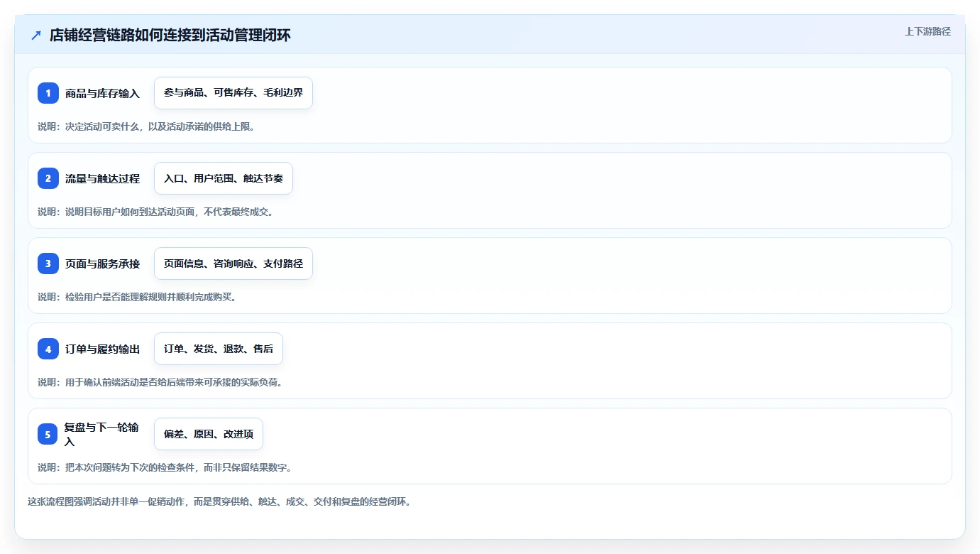This screenshot has width=980, height=554.
Task: Click the title '店铺经营链路如何连接到活动管理闭环'
Action: coord(170,35)
